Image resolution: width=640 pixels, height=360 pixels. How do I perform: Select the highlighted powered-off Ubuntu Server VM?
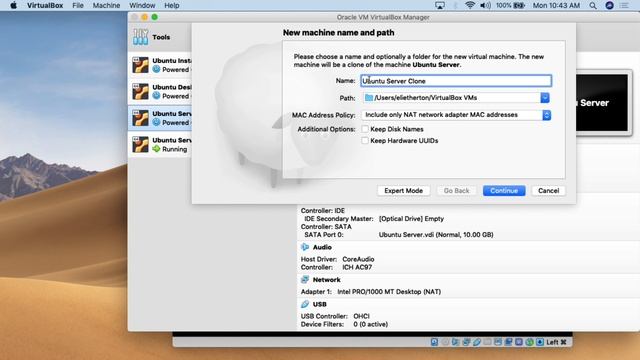[160, 118]
